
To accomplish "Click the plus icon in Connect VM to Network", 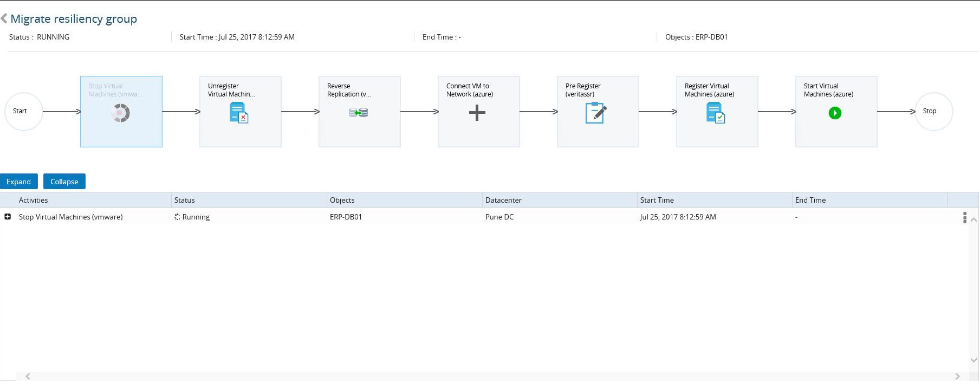I will (477, 113).
